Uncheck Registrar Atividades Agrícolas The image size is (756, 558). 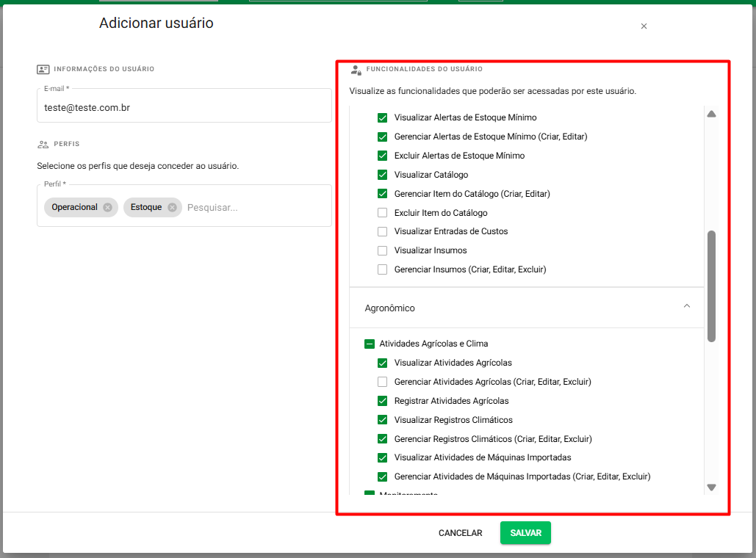tap(382, 401)
